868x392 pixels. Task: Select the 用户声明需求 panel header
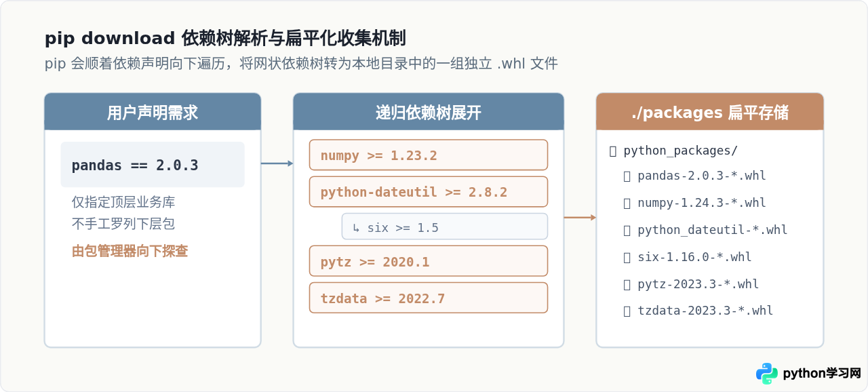pyautogui.click(x=153, y=112)
